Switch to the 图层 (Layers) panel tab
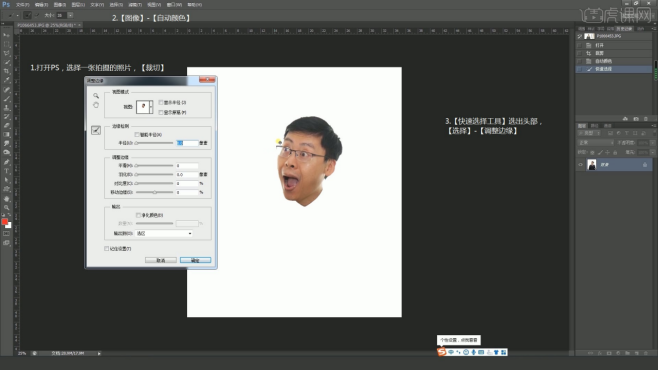Image resolution: width=658 pixels, height=371 pixels. tap(582, 125)
